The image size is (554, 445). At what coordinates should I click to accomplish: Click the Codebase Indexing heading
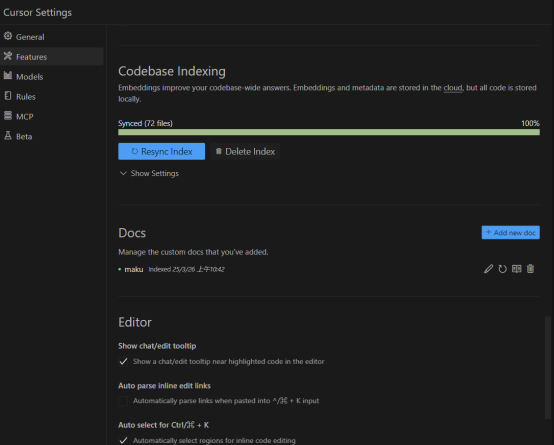(172, 71)
